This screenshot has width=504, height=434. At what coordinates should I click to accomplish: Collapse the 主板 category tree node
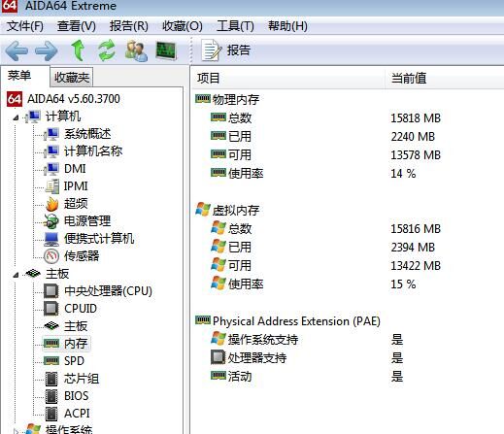click(16, 275)
